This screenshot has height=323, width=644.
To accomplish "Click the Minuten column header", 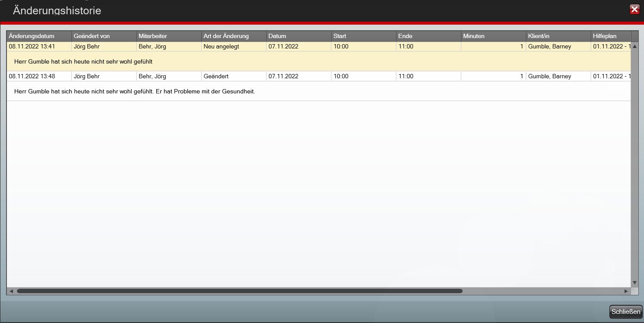I will click(x=493, y=36).
